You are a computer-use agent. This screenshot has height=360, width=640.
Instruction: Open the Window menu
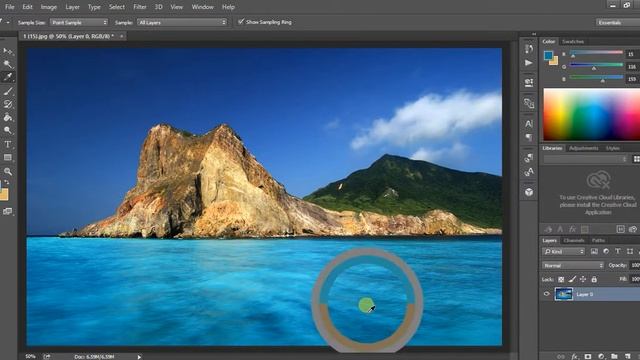pyautogui.click(x=202, y=7)
